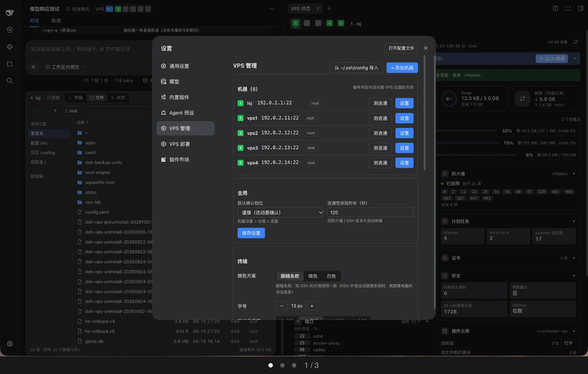Select machine 5 in VPS status panel
The width and height of the screenshot is (588, 374).
[341, 23]
